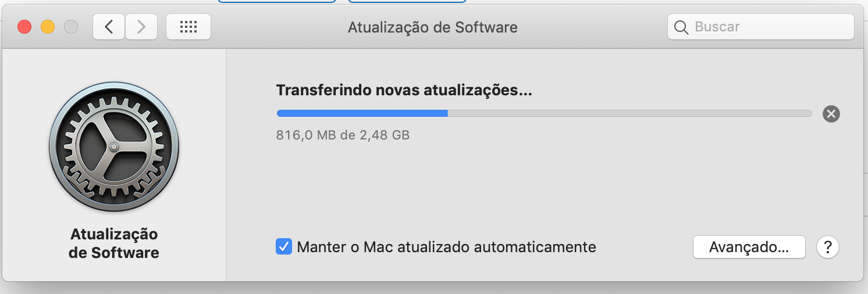Click the blue filled part of progress bar
This screenshot has height=294, width=868.
click(x=362, y=113)
